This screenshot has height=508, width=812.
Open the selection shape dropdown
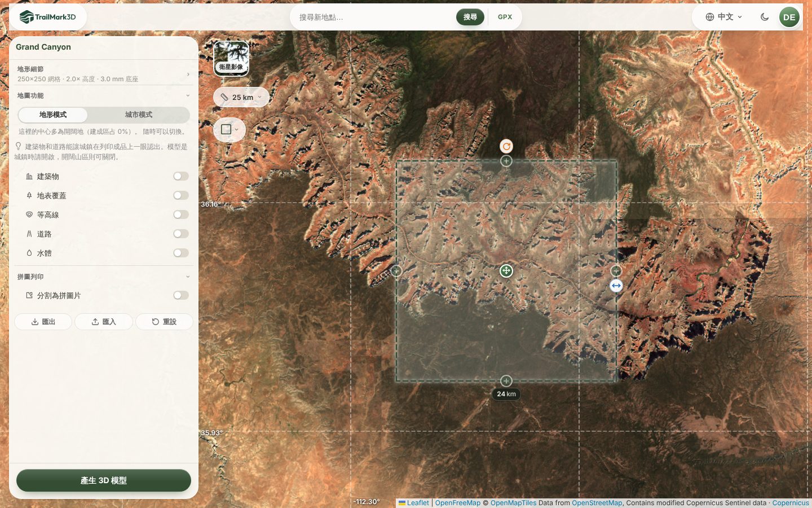click(x=230, y=130)
